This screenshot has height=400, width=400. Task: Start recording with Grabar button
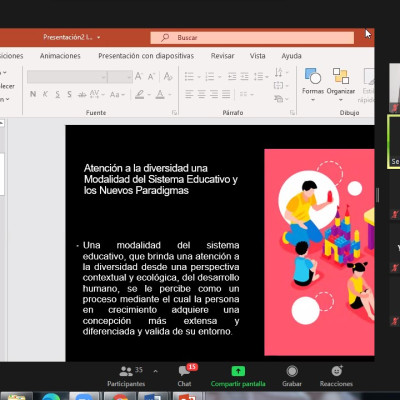pos(292,376)
